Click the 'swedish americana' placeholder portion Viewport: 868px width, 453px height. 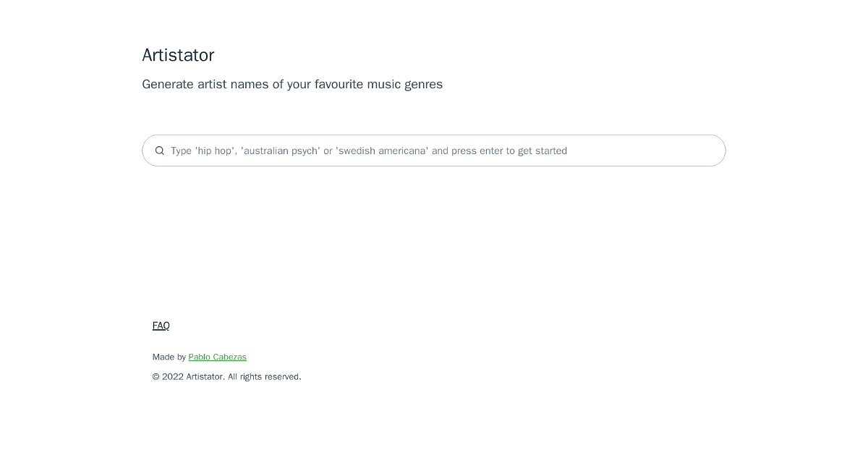pos(382,151)
